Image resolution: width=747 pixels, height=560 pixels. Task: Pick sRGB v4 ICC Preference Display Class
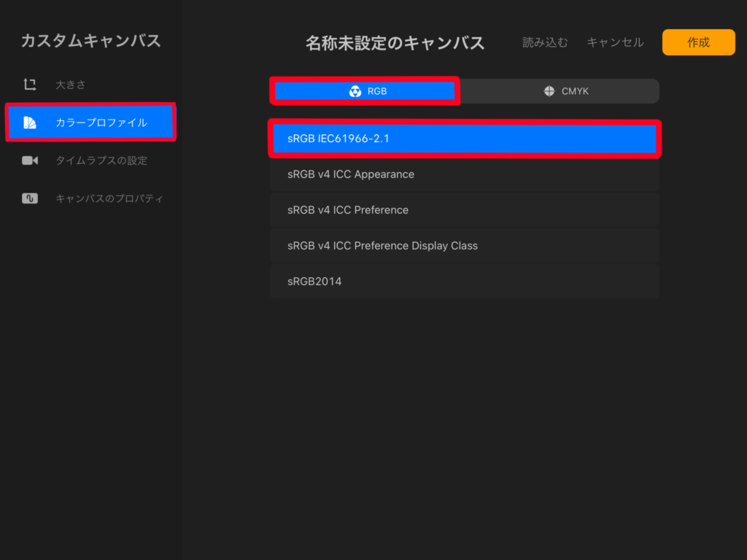465,246
